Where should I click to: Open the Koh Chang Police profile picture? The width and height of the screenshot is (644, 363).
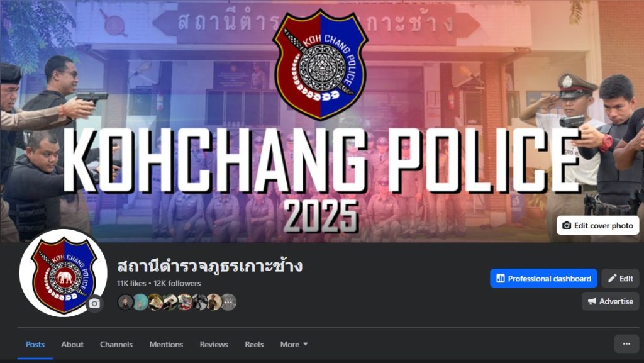point(63,273)
